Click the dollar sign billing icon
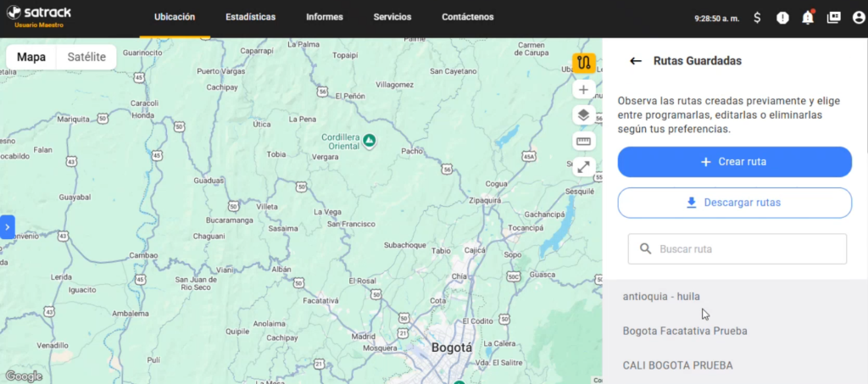The height and width of the screenshot is (384, 868). tap(757, 18)
